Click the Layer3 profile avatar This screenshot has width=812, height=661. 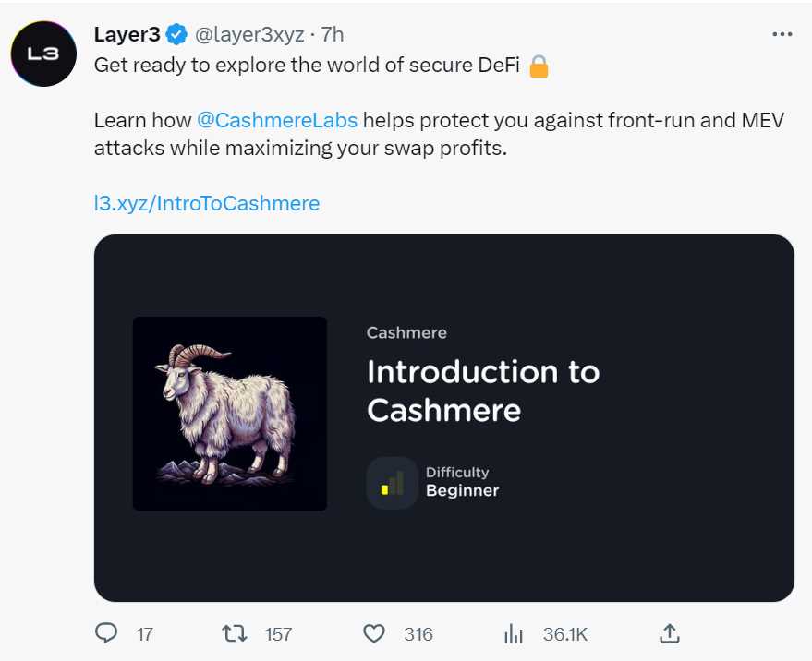coord(42,54)
